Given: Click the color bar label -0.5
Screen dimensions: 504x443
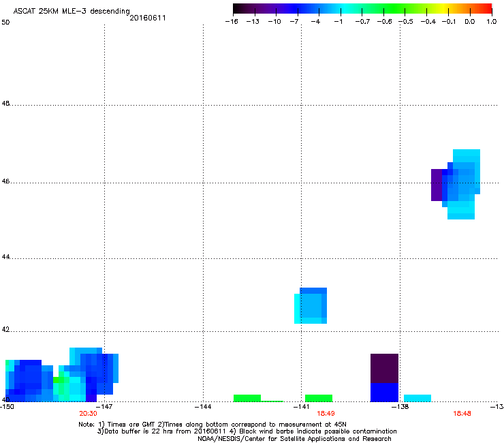Looking at the screenshot, I should pos(406,22).
